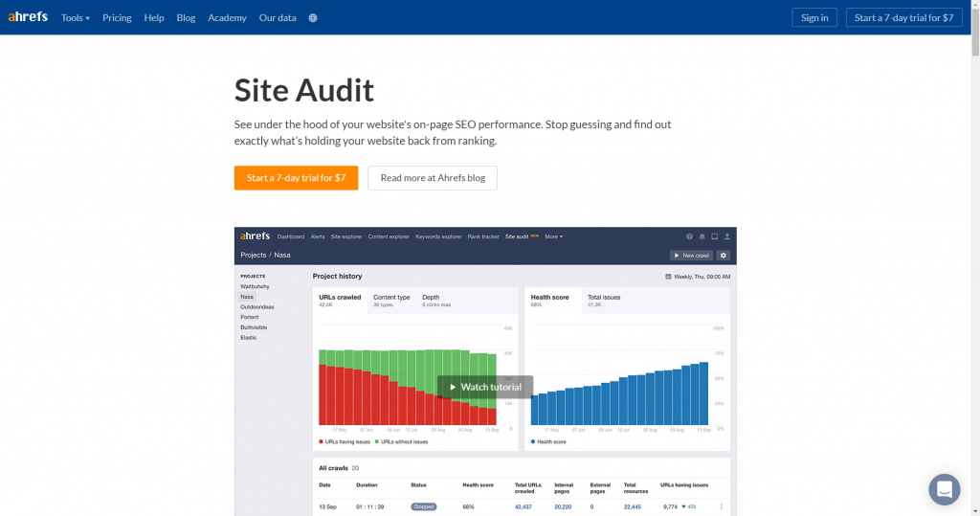Image resolution: width=980 pixels, height=516 pixels.
Task: Click the Weekly, Thu, 09:00 AM schedule text
Action: coord(702,277)
